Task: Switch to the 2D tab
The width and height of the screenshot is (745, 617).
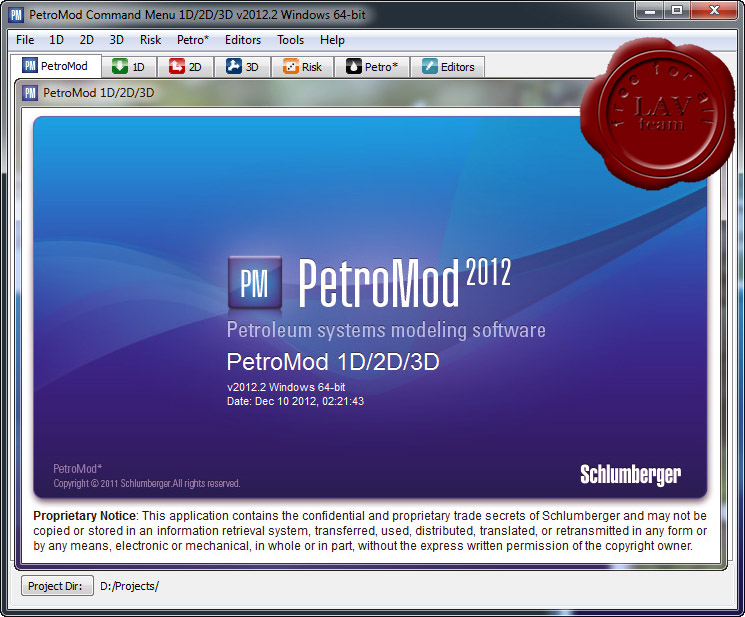Action: click(185, 67)
